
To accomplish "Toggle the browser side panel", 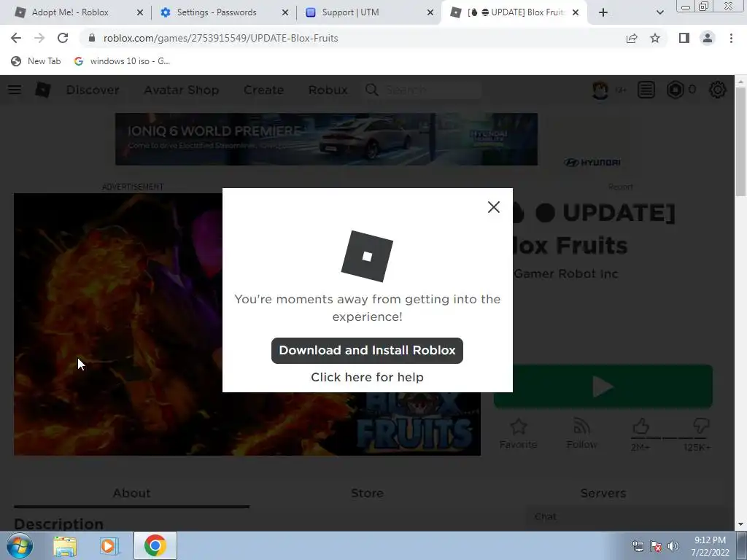I will pyautogui.click(x=684, y=38).
